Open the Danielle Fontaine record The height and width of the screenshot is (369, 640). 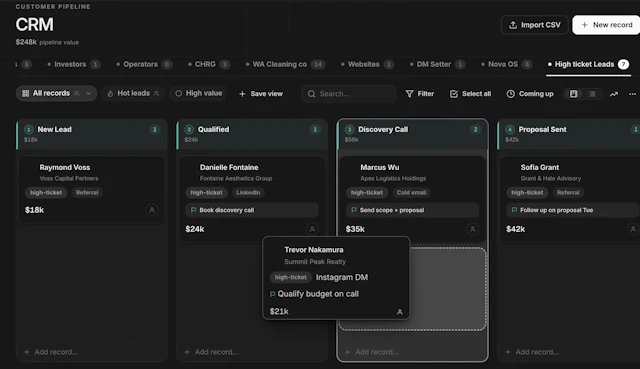[x=252, y=199]
